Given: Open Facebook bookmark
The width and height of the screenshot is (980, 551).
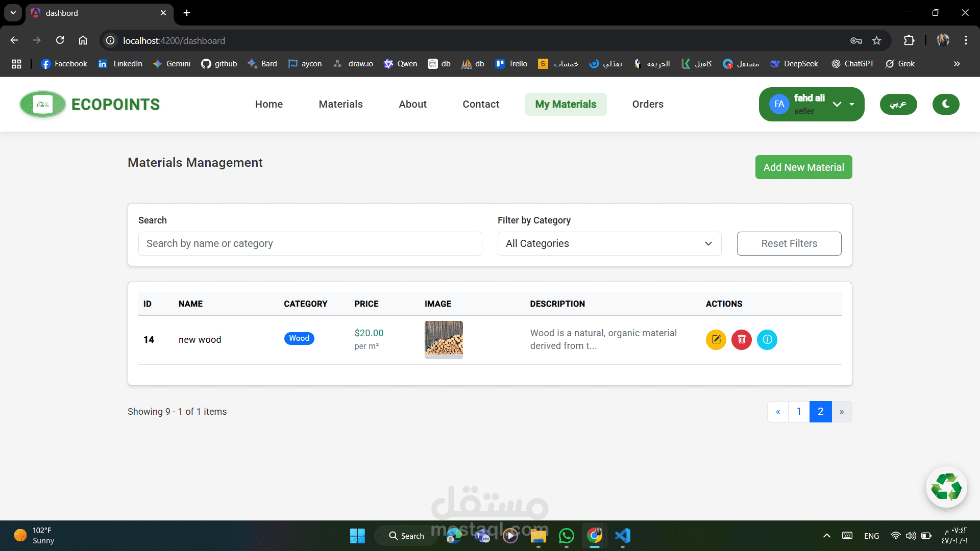Looking at the screenshot, I should 64,64.
